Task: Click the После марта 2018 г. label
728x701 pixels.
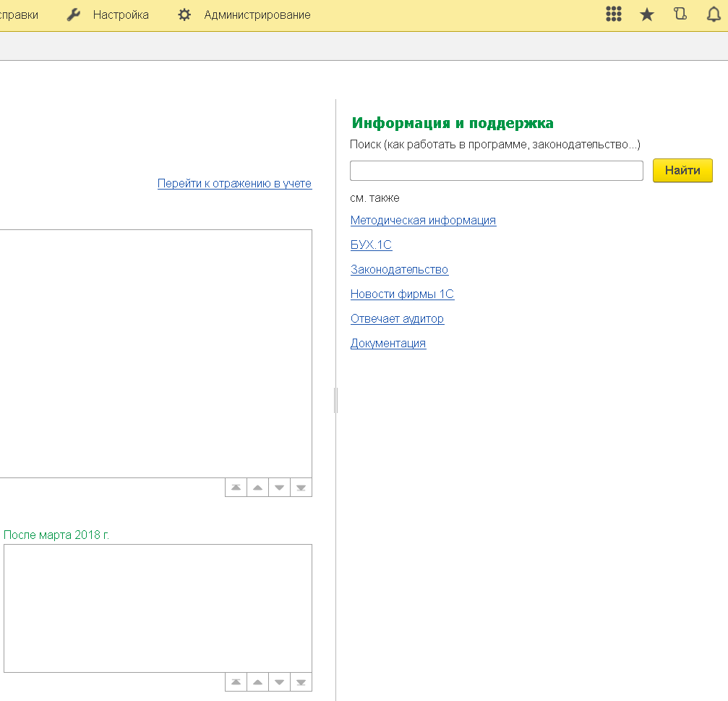Action: pos(56,535)
